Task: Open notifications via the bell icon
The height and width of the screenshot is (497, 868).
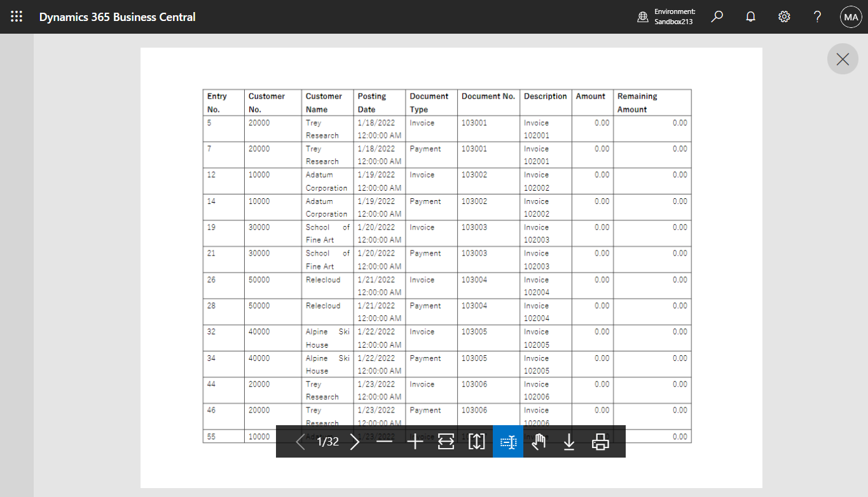Action: pyautogui.click(x=750, y=17)
